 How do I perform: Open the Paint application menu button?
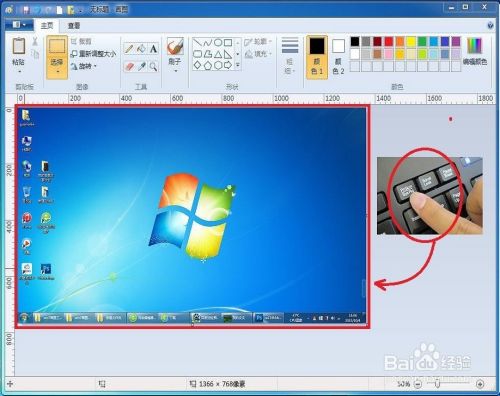[x=19, y=25]
